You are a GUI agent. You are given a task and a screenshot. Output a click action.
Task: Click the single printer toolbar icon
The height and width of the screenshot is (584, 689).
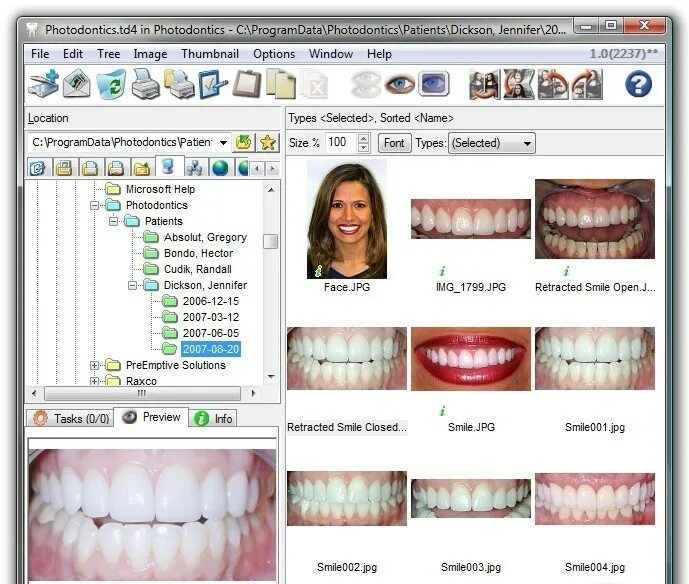(145, 84)
